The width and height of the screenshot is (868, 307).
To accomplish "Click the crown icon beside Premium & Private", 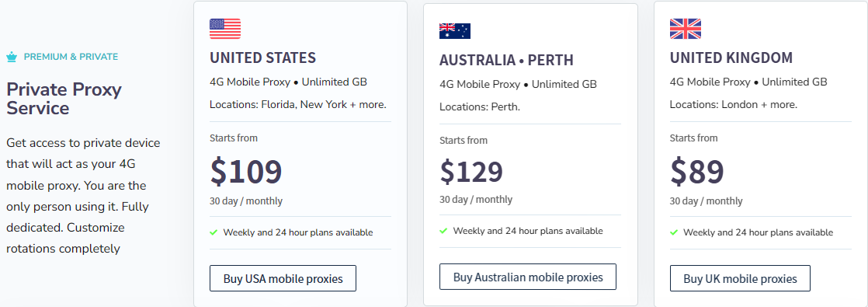I will [x=12, y=57].
